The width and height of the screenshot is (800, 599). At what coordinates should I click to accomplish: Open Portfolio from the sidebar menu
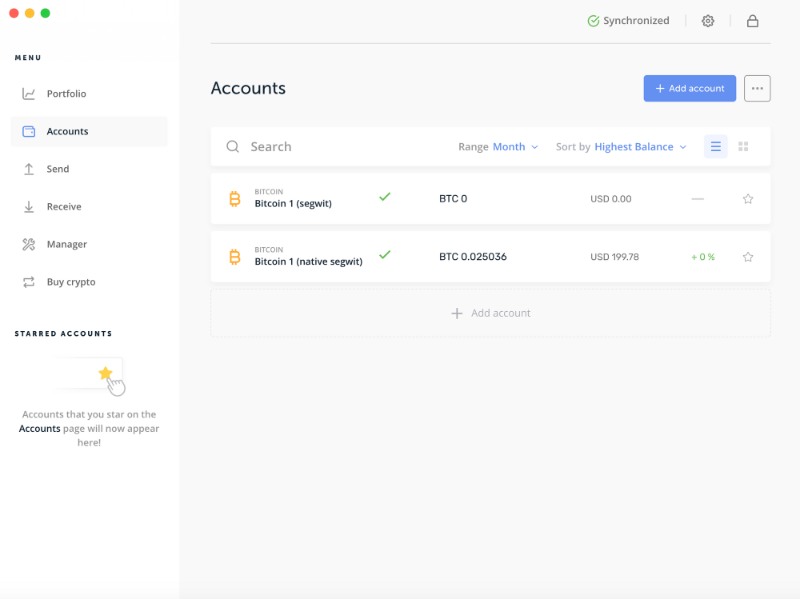click(x=66, y=94)
